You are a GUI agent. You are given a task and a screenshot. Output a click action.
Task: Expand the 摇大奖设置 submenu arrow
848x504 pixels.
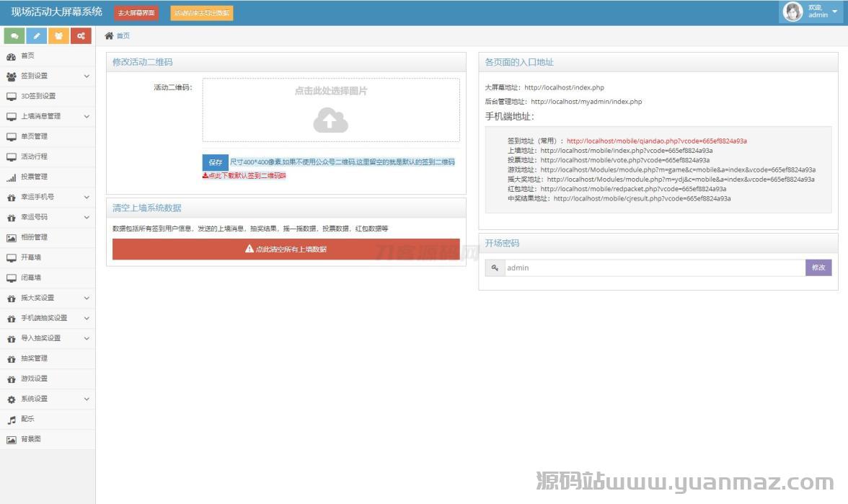[x=87, y=299]
